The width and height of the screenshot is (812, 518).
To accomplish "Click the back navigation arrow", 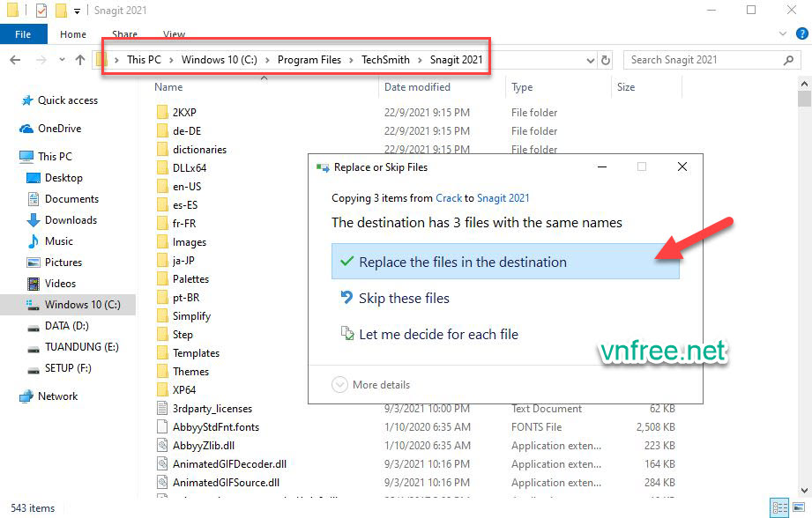I will (15, 59).
